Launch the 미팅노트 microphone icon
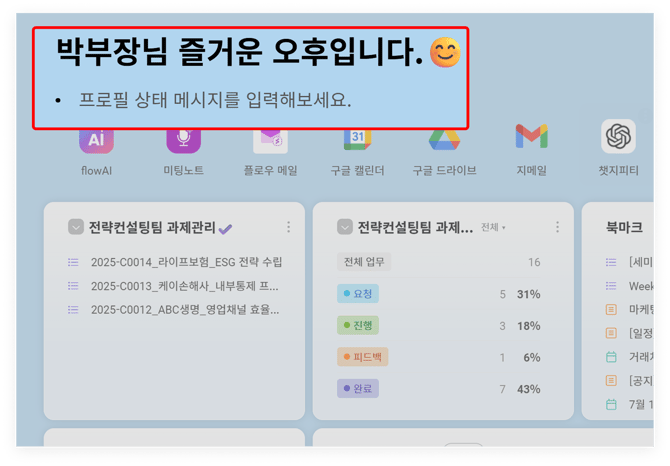 pyautogui.click(x=183, y=141)
